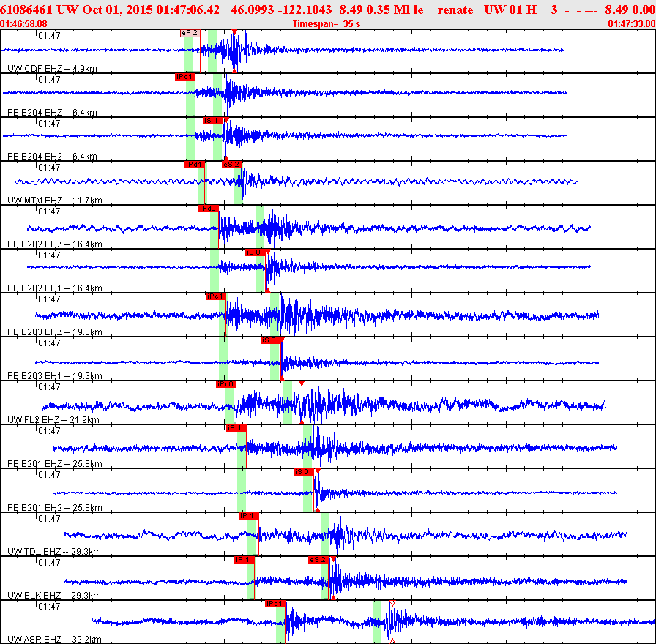Click the iPc1 pick flag on ASR trace
This screenshot has height=644, width=656.
pos(275,604)
